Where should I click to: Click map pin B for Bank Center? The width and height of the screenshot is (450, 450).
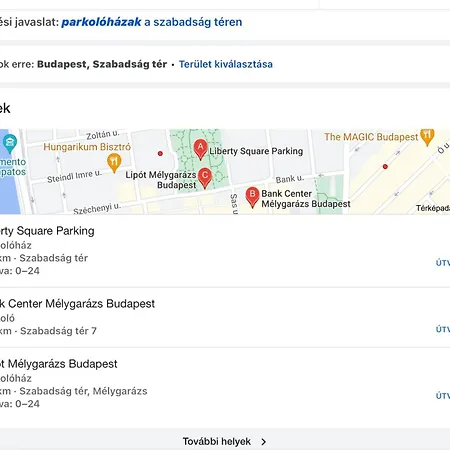point(252,197)
